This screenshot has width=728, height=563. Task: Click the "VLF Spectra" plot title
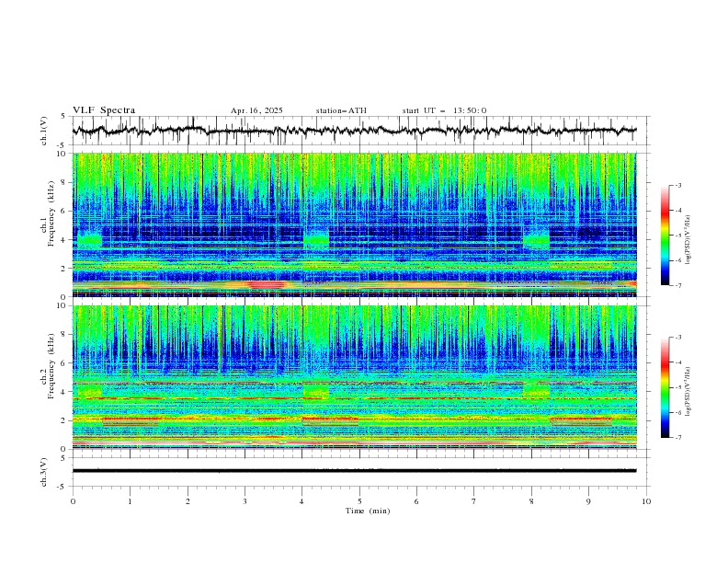[x=104, y=110]
